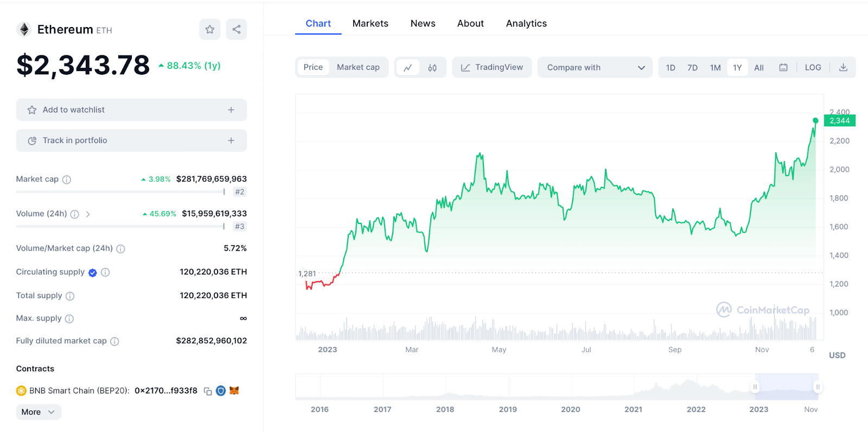This screenshot has height=432, width=868.
Task: Open the News tab
Action: tap(423, 23)
